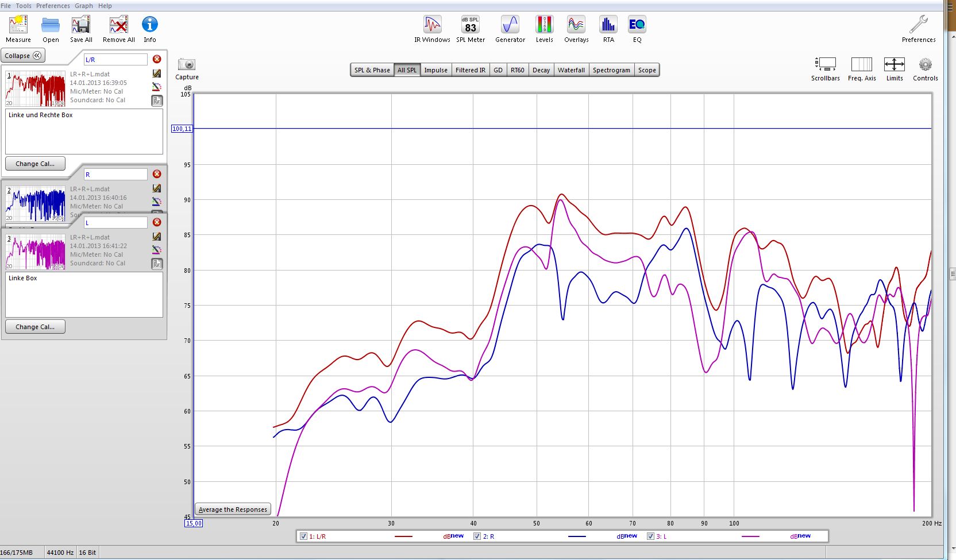Switch to the Scope tab
Viewport: 956px width, 560px height.
[647, 70]
